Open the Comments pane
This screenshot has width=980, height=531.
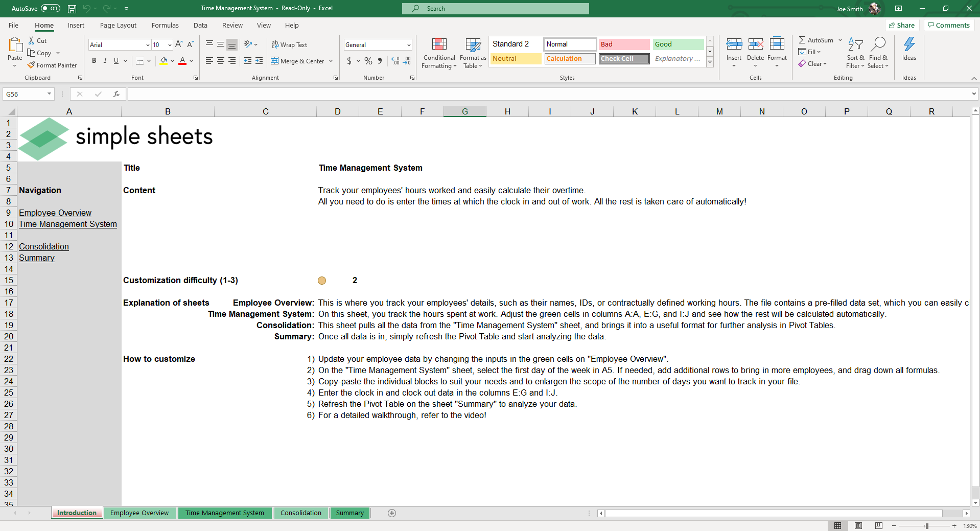[949, 26]
